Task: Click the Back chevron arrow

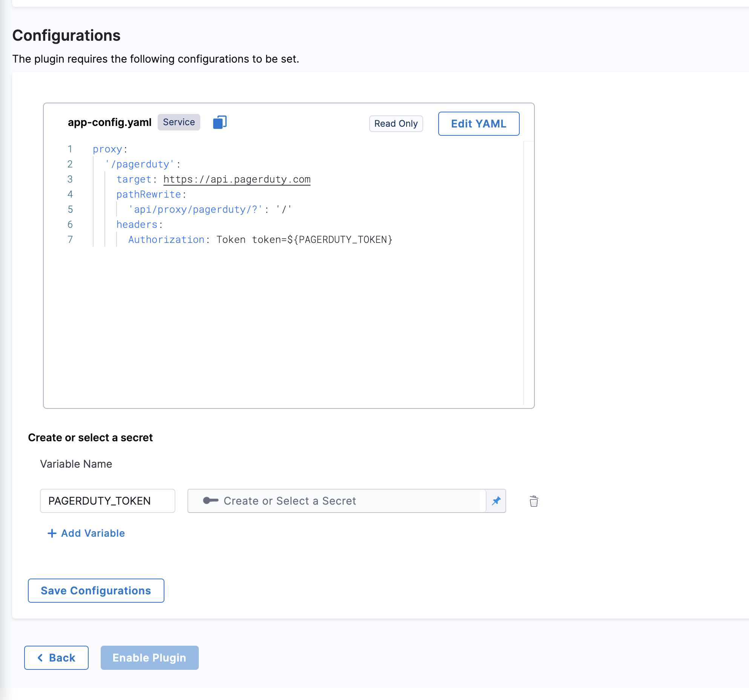Action: pyautogui.click(x=40, y=658)
